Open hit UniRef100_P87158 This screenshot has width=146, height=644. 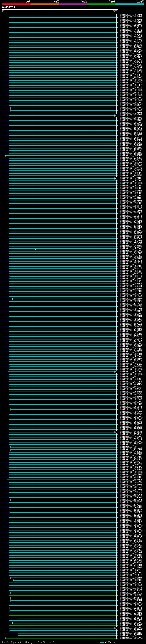pos(131,20)
